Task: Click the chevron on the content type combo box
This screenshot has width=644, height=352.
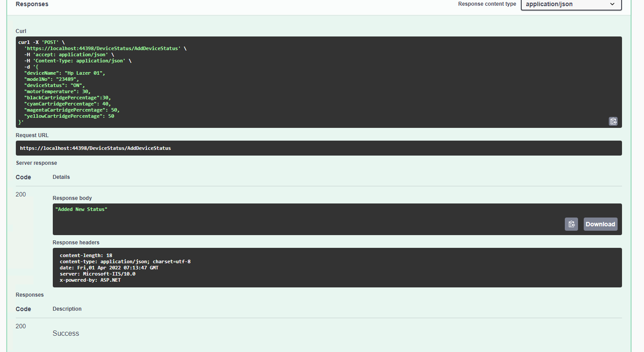Action: pos(612,4)
